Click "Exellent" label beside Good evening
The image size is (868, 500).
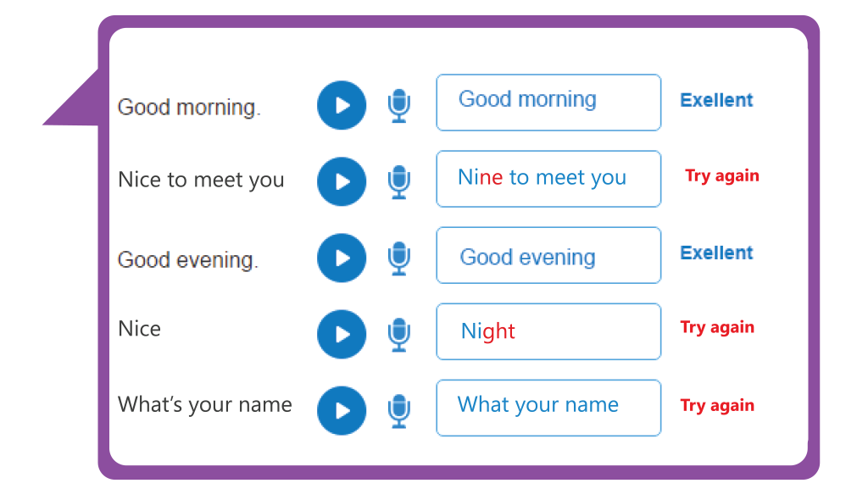tap(716, 253)
